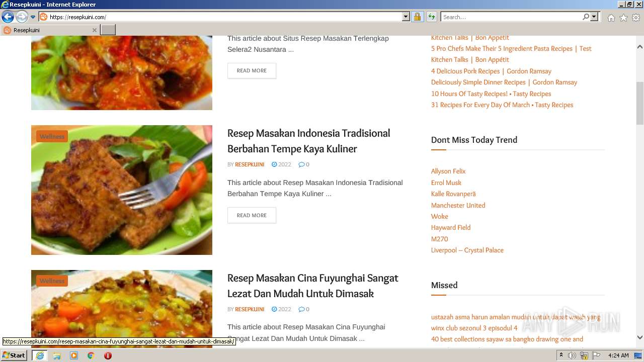The height and width of the screenshot is (362, 644).
Task: Click clock date icon of tempe article
Action: (274, 164)
